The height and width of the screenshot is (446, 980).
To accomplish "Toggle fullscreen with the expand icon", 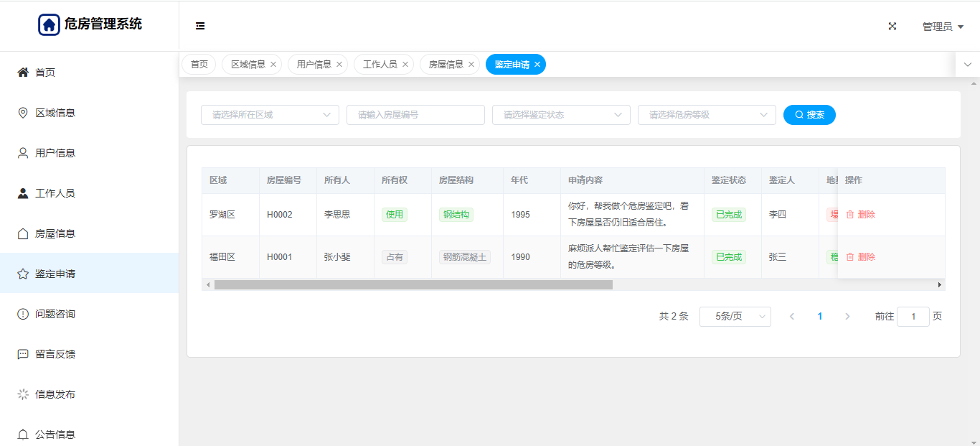I will (x=892, y=26).
